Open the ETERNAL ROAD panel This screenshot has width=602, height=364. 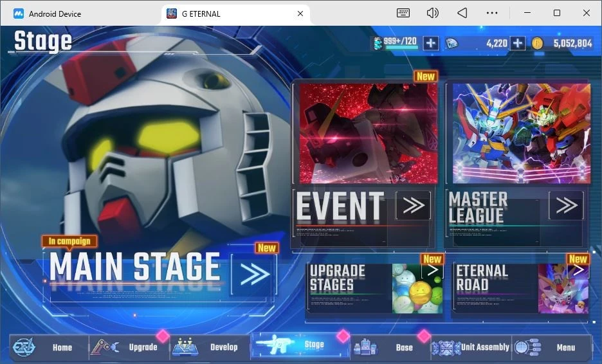(x=521, y=287)
